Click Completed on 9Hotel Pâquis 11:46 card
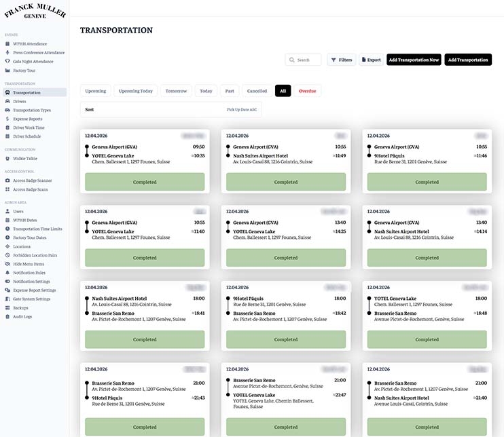 (x=427, y=182)
